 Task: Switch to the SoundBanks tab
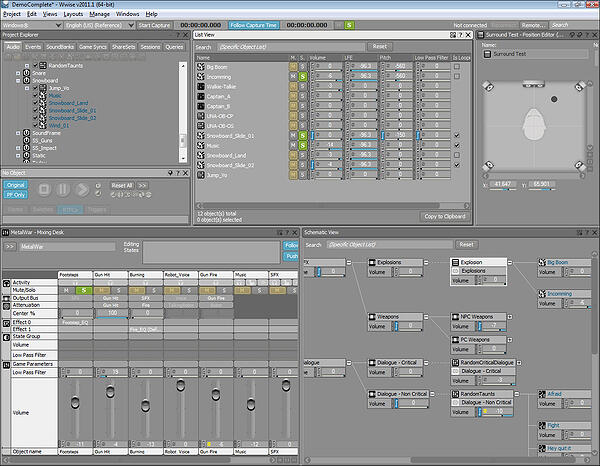(x=60, y=47)
